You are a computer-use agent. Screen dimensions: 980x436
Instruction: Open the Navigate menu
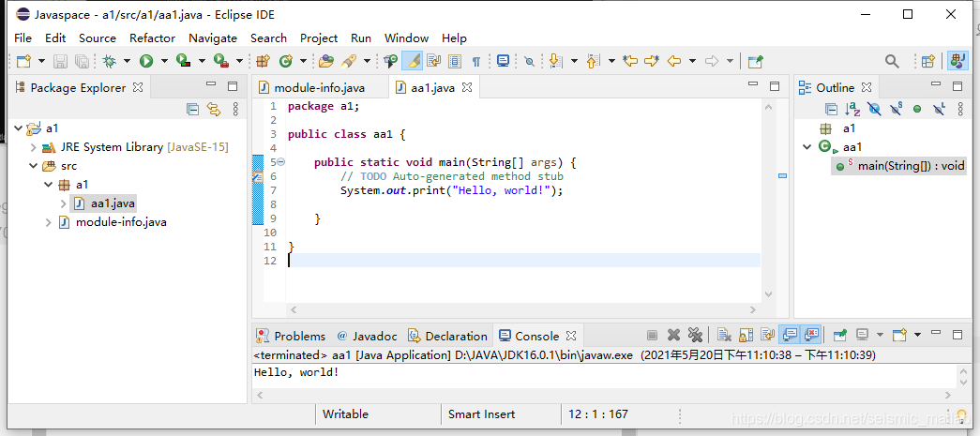[x=213, y=38]
